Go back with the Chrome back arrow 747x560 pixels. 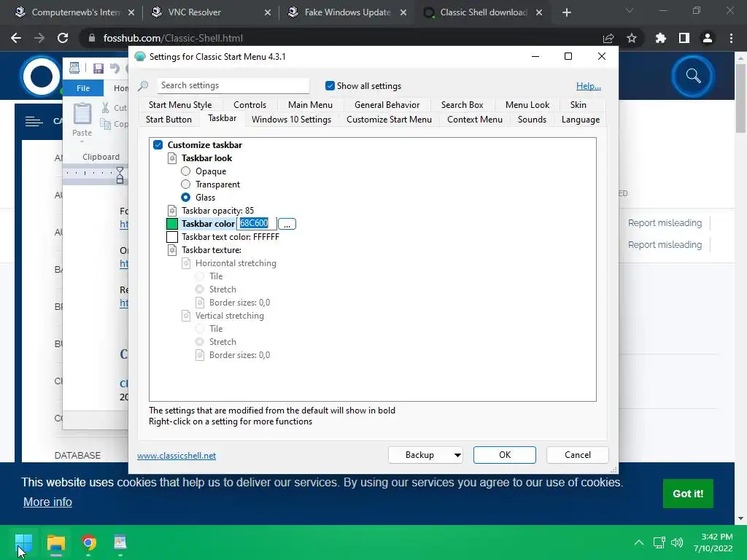[16, 38]
